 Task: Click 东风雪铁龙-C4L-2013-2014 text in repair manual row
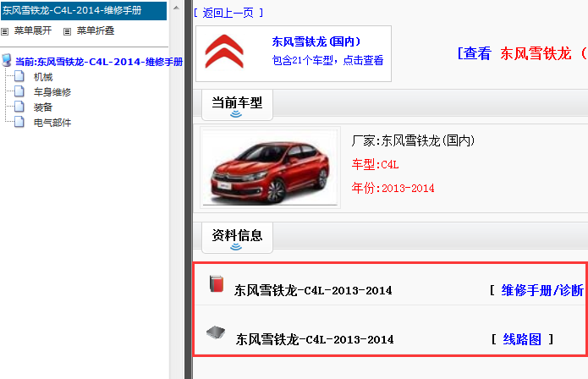click(313, 290)
